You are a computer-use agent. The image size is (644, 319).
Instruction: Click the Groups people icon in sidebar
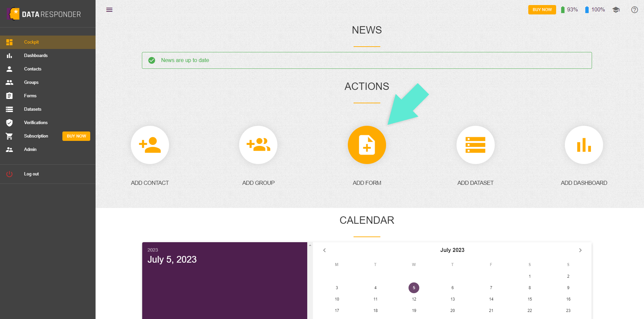click(9, 83)
